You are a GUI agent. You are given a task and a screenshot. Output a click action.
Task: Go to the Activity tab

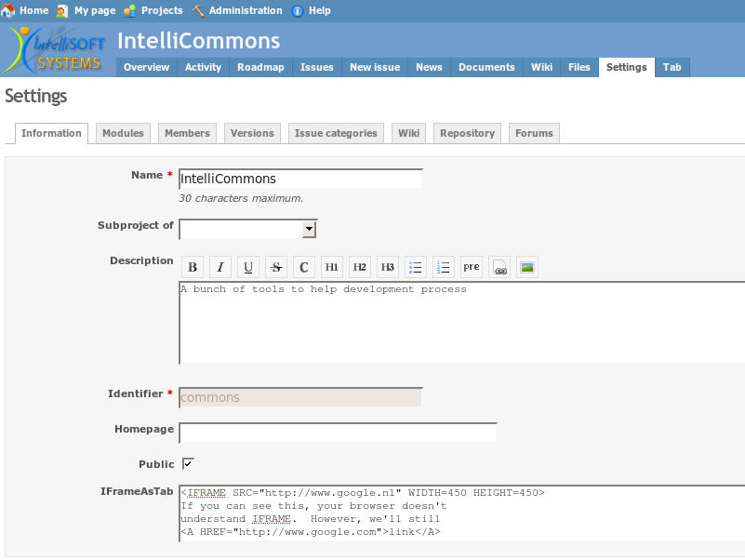click(x=204, y=68)
